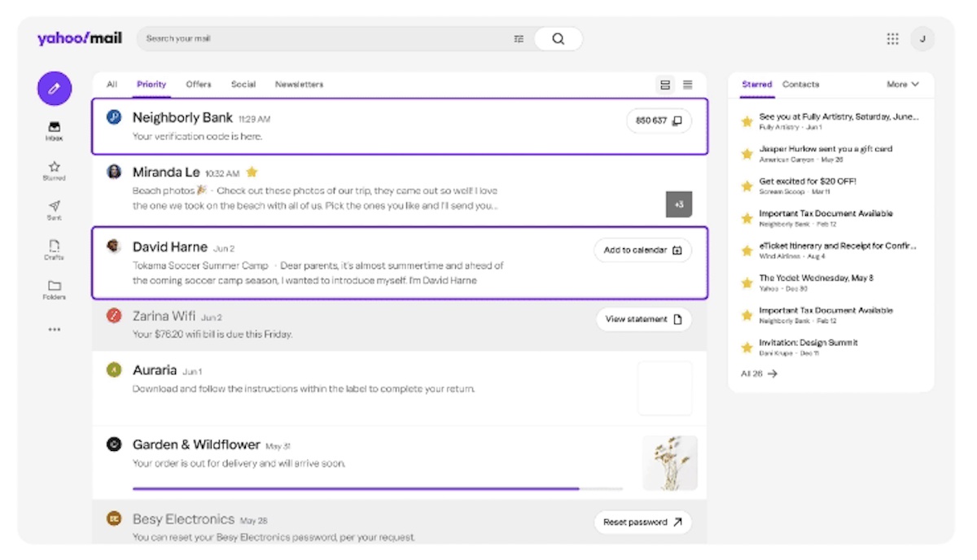Unstar Get excited for $20 OFF message

coord(747,186)
